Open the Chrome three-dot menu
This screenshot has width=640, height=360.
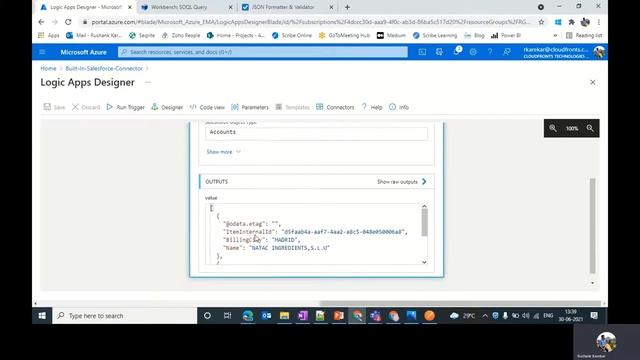click(x=599, y=22)
